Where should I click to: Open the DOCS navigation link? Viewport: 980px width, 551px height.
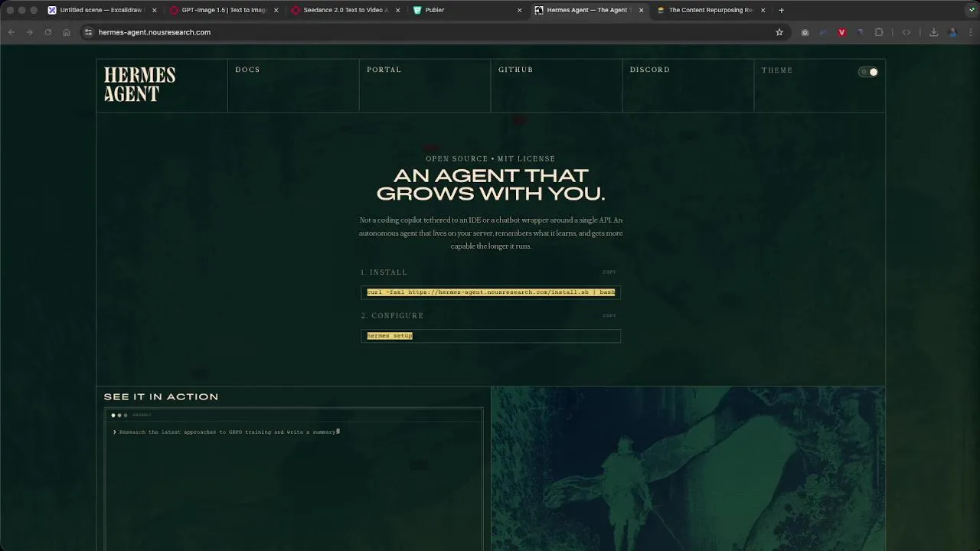click(x=247, y=70)
